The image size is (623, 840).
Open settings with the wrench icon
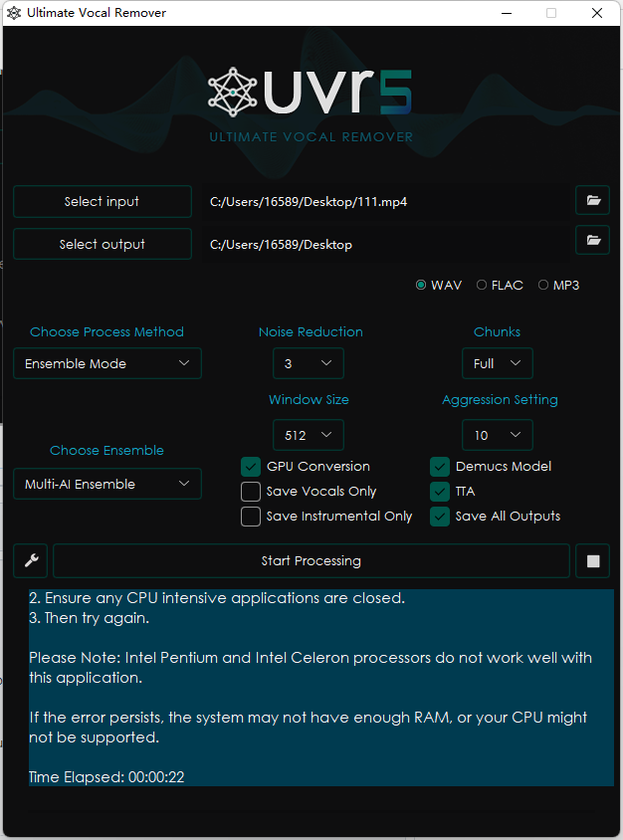(x=31, y=561)
